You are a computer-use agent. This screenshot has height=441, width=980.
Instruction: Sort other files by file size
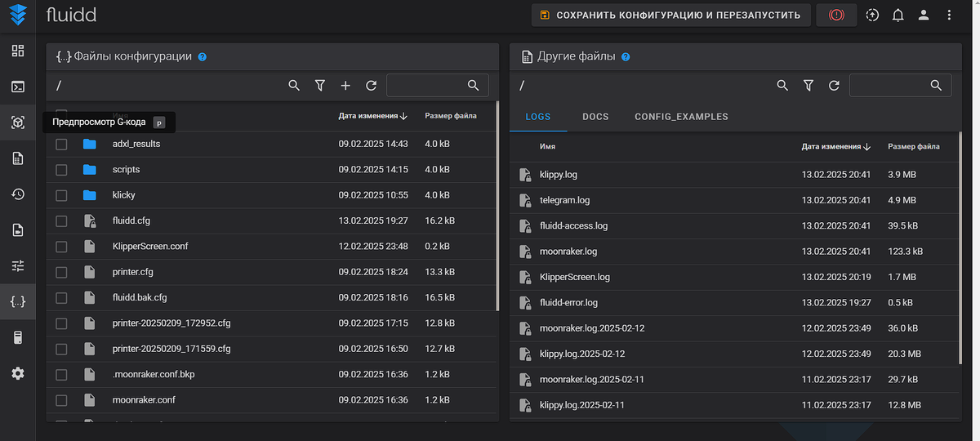[914, 147]
